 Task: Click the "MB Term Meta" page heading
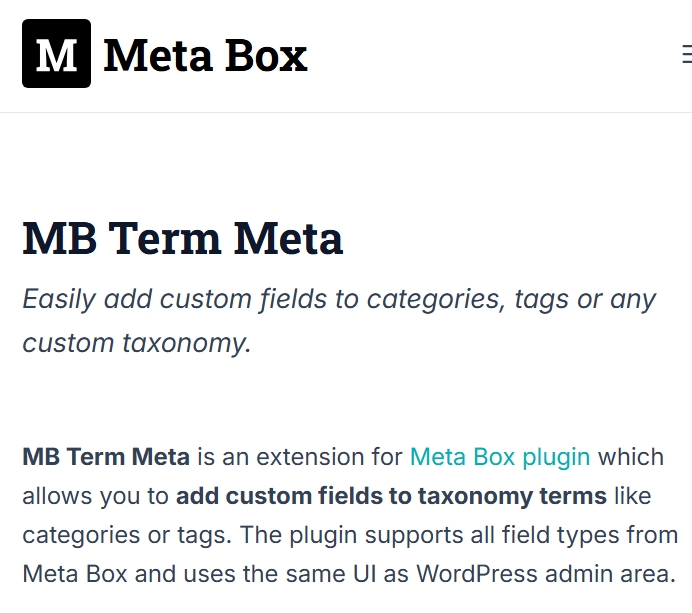(x=183, y=238)
